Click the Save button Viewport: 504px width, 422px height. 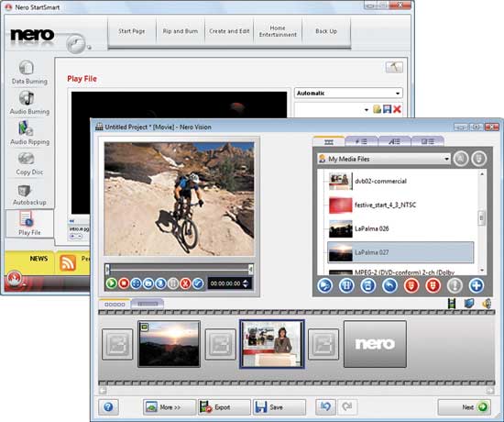click(x=279, y=407)
